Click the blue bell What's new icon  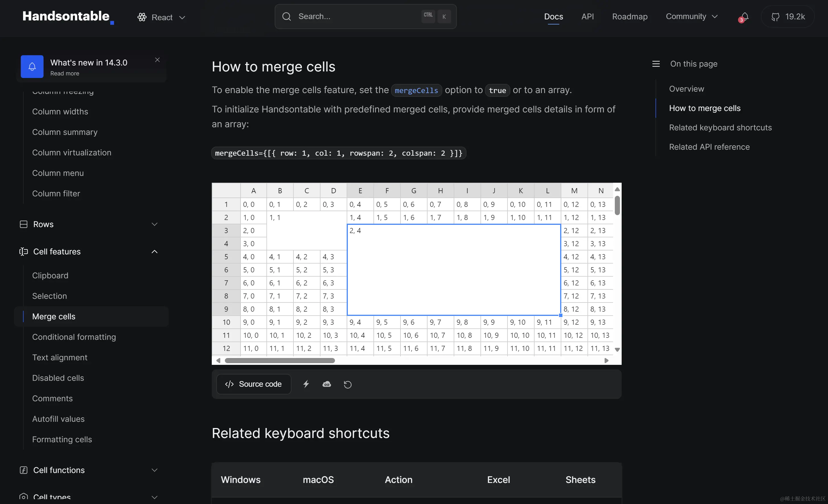[x=32, y=67]
